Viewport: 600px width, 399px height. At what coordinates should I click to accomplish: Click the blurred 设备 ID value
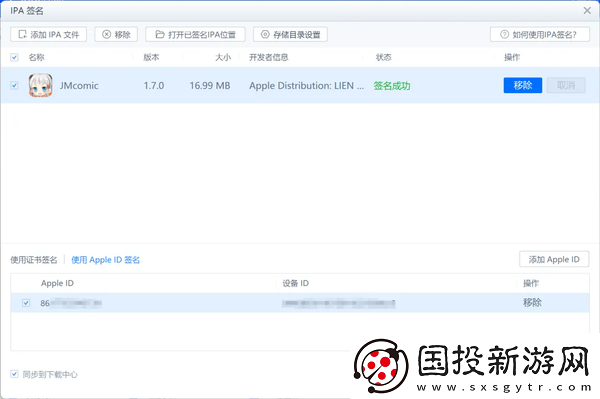click(339, 303)
